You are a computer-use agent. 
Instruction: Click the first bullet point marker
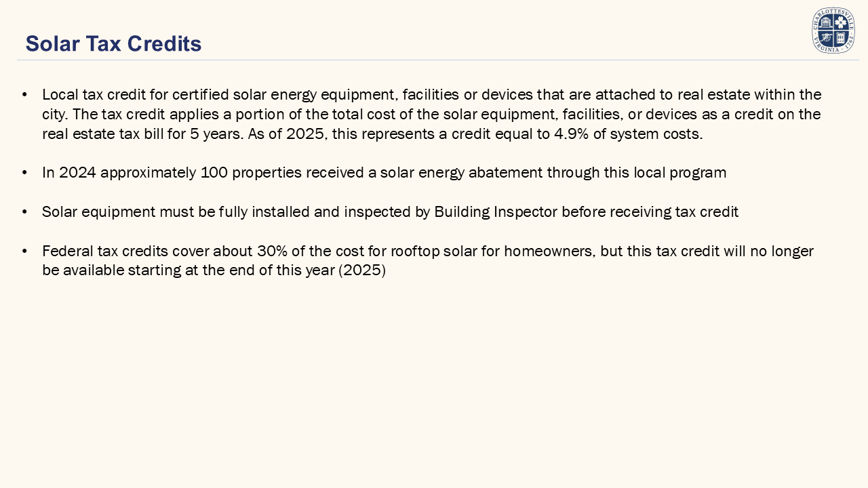click(24, 94)
